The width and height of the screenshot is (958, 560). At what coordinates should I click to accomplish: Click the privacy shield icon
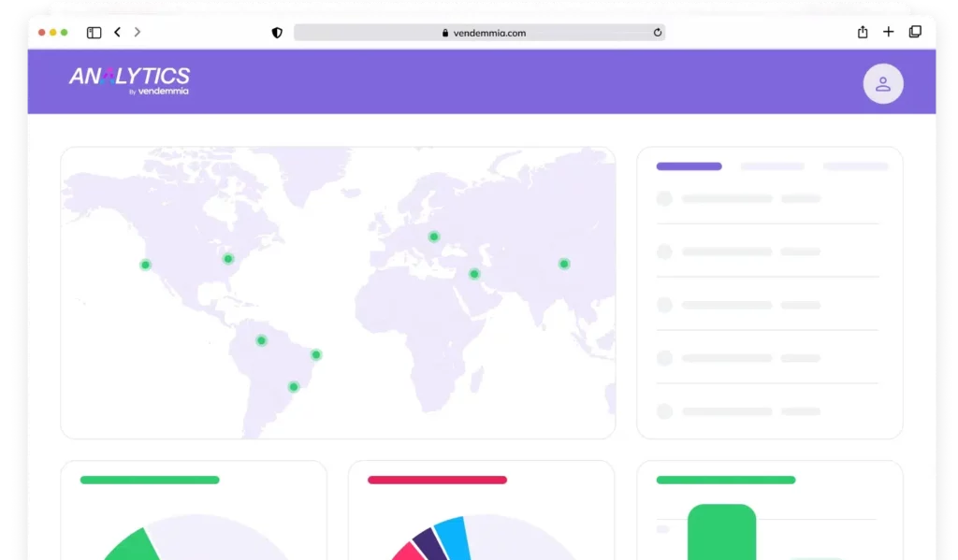pos(277,33)
